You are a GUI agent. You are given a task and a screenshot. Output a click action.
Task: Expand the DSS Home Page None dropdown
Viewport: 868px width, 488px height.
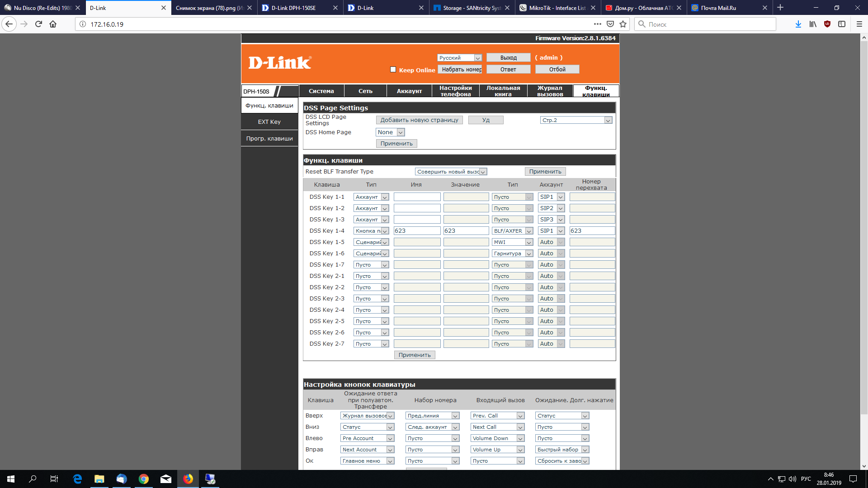[390, 132]
